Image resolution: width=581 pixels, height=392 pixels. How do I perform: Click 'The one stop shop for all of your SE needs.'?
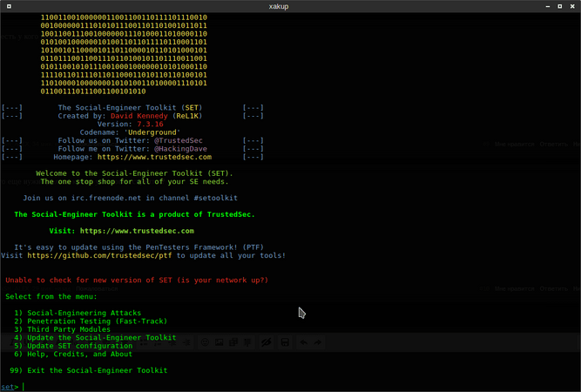[x=134, y=181]
